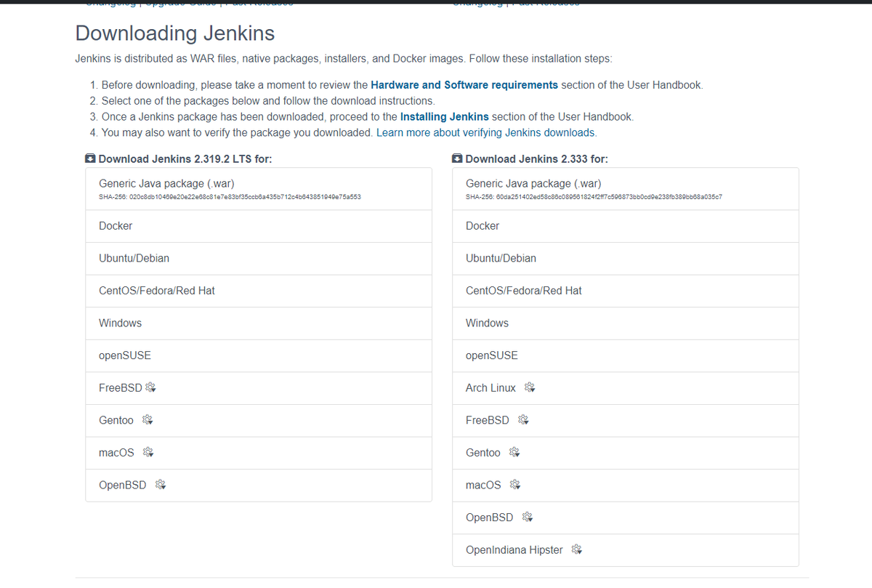This screenshot has height=588, width=872.
Task: Select macOS in the 2.333 list
Action: coord(626,485)
